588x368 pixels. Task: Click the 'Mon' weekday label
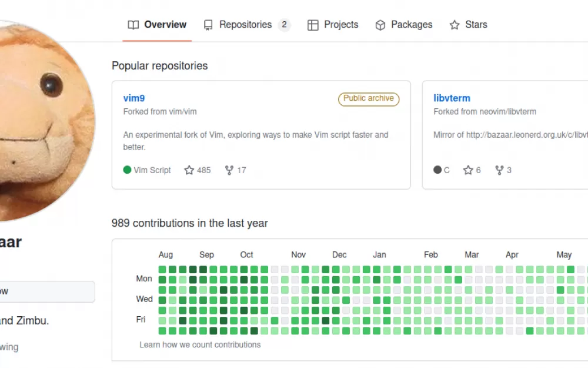pos(144,279)
